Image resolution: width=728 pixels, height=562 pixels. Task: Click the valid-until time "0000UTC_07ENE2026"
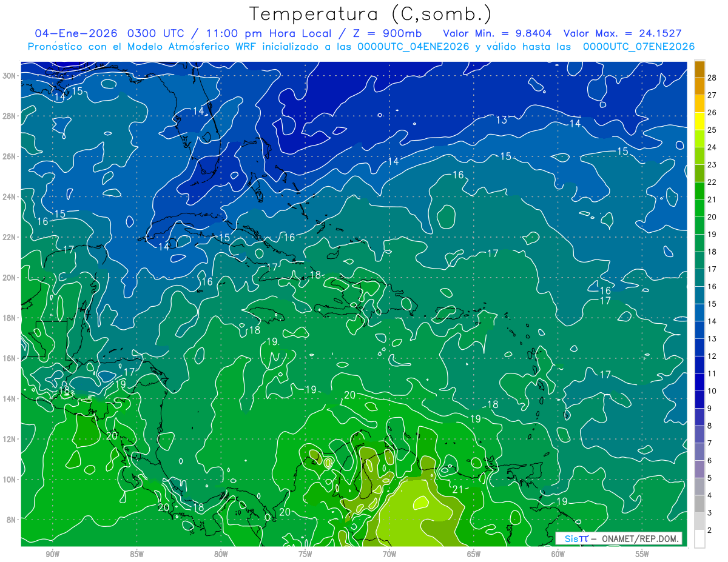tap(639, 47)
